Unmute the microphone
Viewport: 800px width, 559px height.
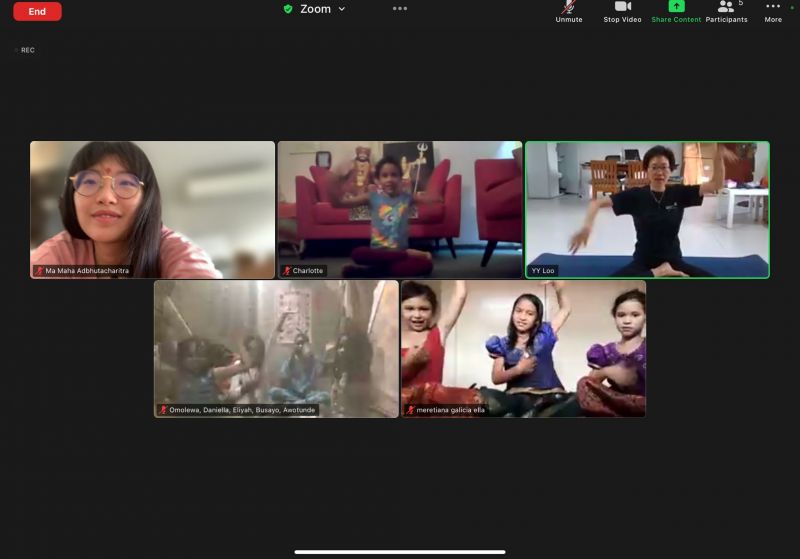coord(568,12)
